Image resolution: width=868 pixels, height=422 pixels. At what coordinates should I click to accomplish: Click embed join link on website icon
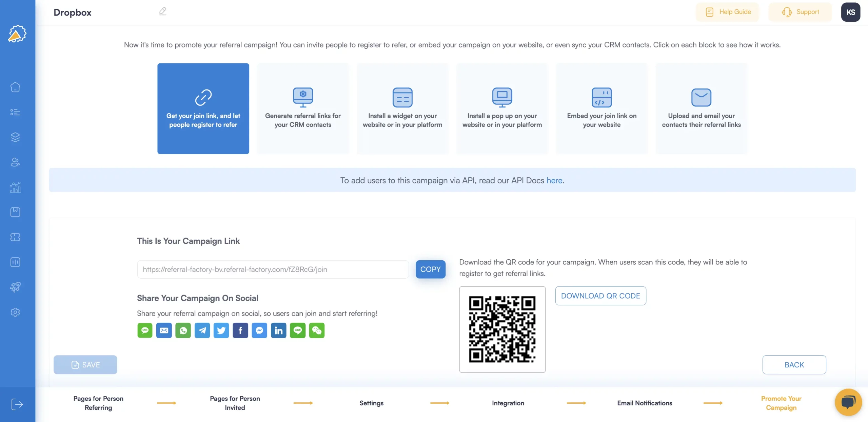(601, 97)
